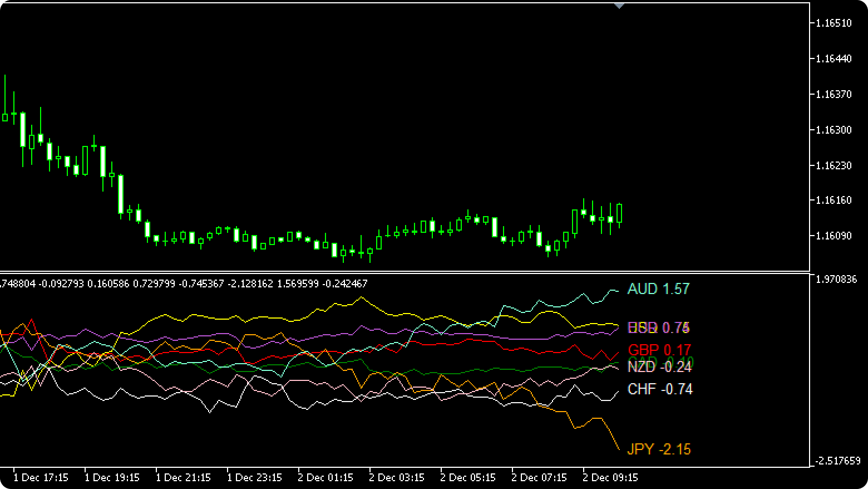This screenshot has height=489, width=868.
Task: Click the 2 Dec 09:15 time label
Action: tap(611, 477)
